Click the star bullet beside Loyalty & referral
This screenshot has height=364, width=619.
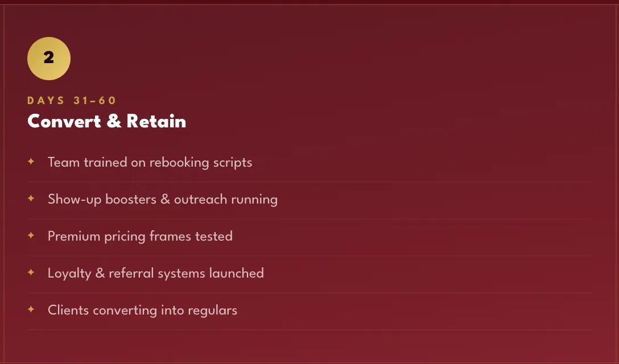[x=31, y=272]
